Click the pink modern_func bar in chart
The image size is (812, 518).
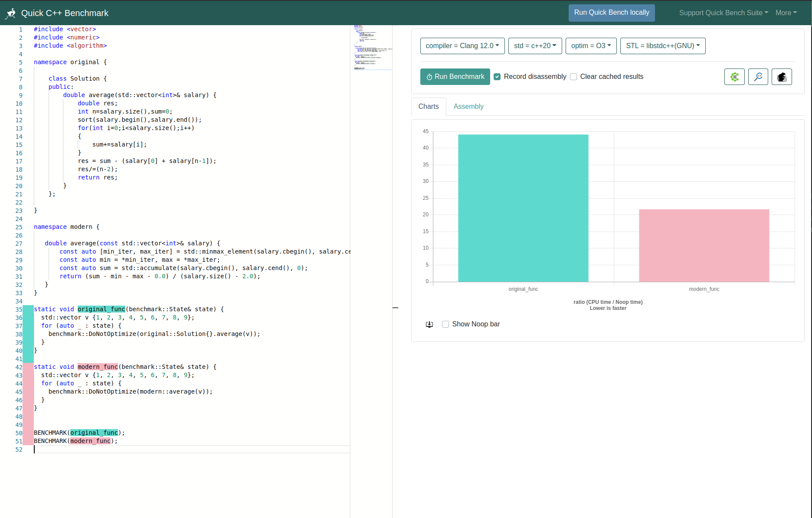pyautogui.click(x=704, y=246)
